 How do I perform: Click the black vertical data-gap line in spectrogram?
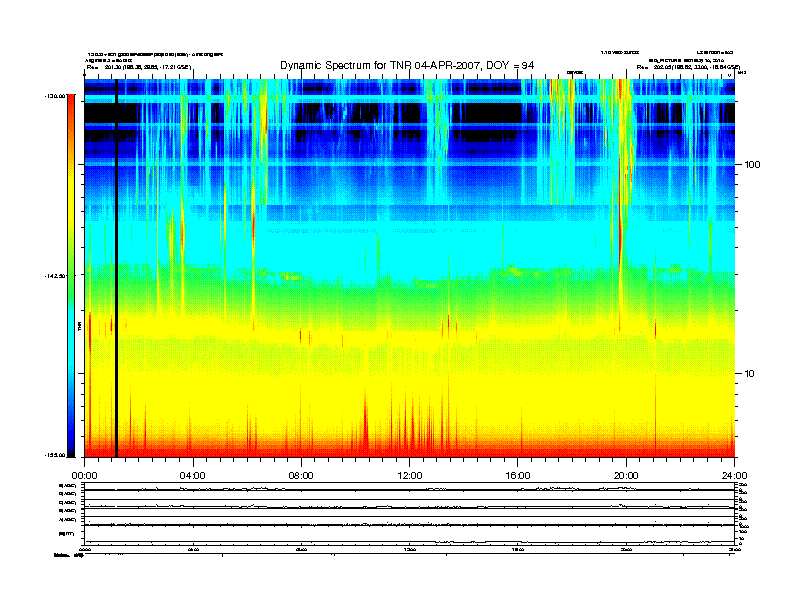[x=116, y=268]
